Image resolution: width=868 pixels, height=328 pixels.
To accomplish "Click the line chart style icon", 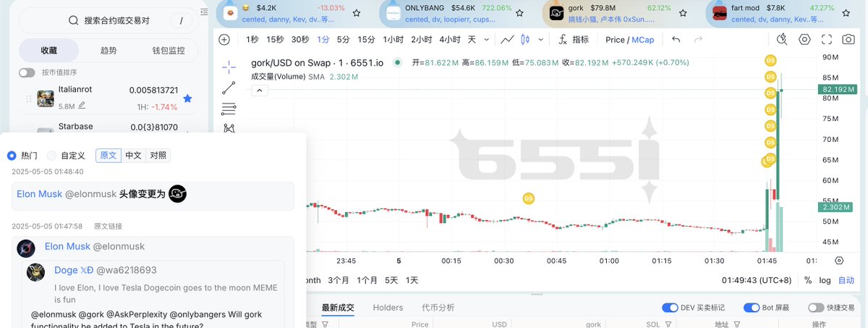I will [508, 40].
